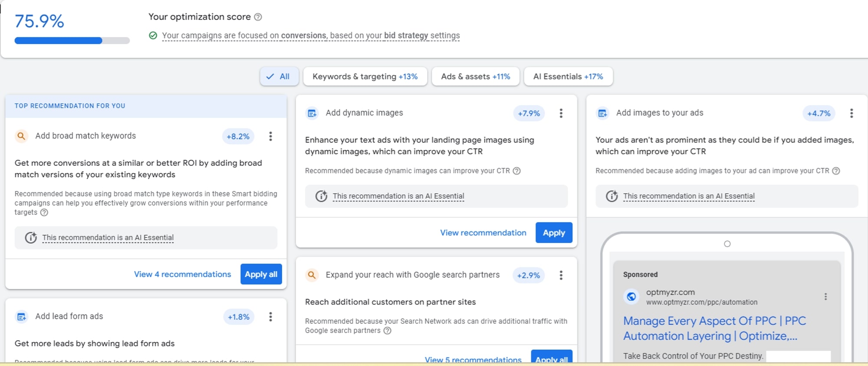Filter by Ads & assets +11%
Image resolution: width=868 pixels, height=366 pixels.
(x=476, y=76)
